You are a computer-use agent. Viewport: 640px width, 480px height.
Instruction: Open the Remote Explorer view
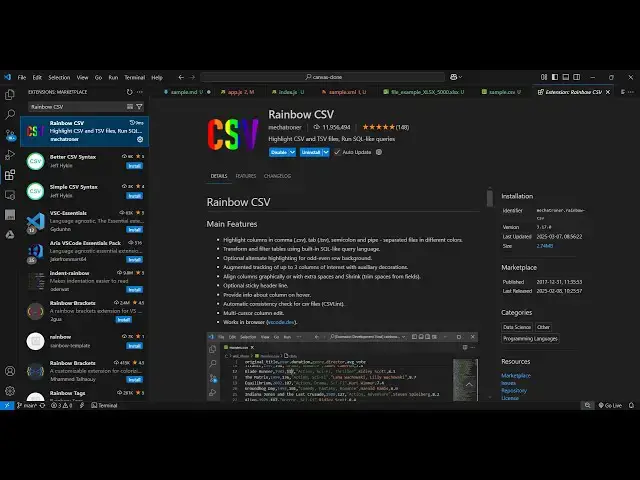pyautogui.click(x=10, y=195)
